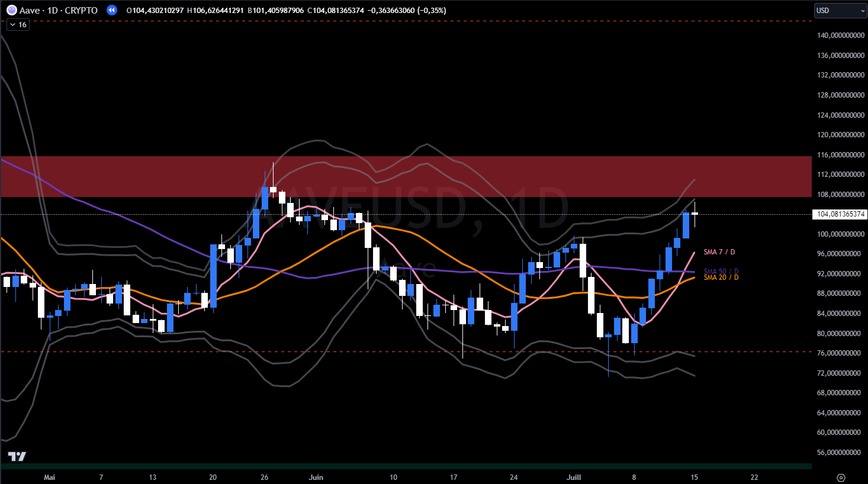Click the current price label 104,081365374
The height and width of the screenshot is (484, 868).
coord(840,214)
